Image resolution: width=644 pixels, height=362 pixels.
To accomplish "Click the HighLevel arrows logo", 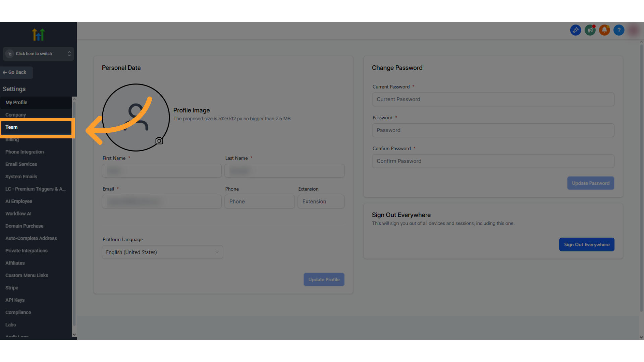I will [x=38, y=35].
